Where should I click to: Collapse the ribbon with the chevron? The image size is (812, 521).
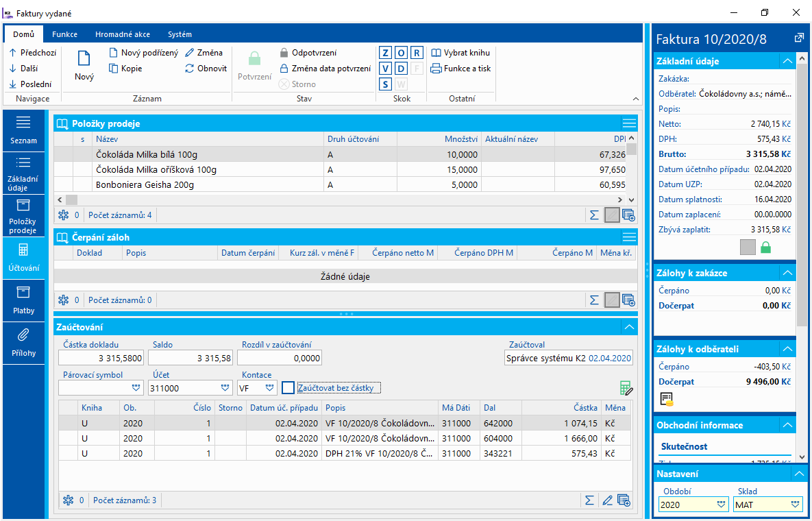click(x=636, y=99)
